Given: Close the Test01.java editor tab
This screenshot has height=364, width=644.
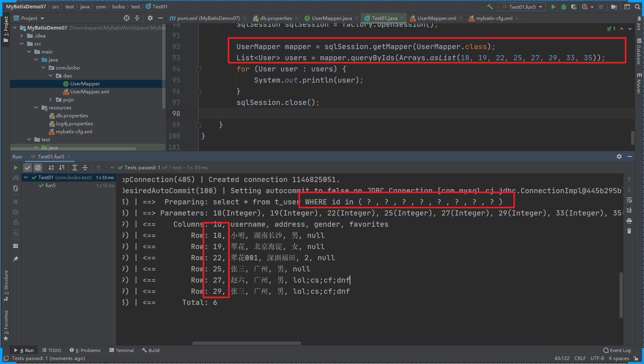Looking at the screenshot, I should click(x=402, y=18).
